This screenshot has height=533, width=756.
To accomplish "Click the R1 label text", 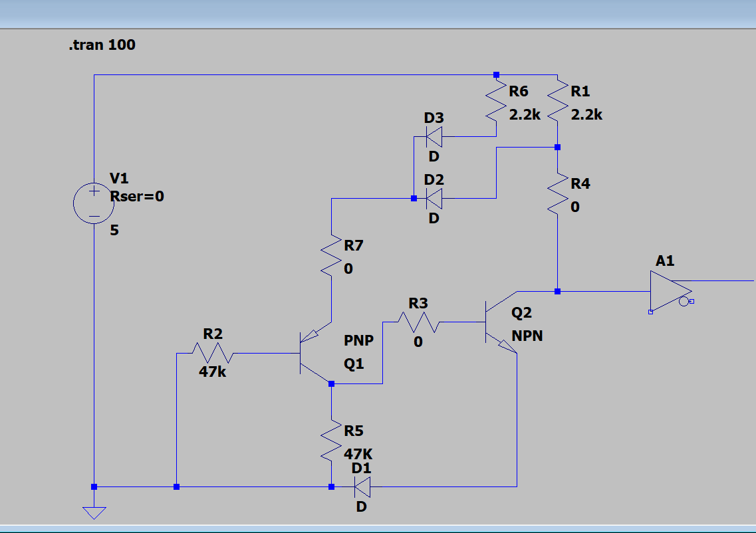I will (x=580, y=91).
